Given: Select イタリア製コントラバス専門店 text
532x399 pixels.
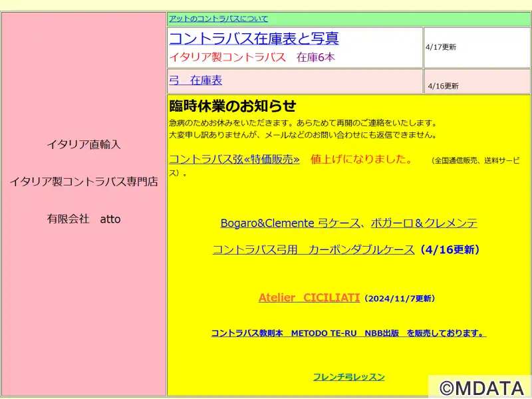Looking at the screenshot, I should (84, 182).
